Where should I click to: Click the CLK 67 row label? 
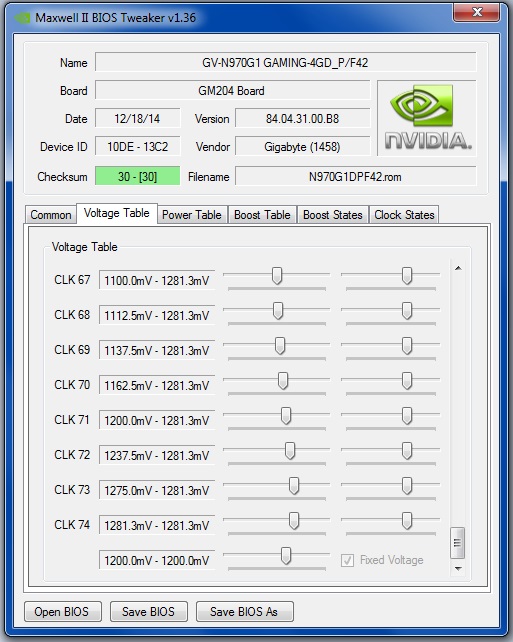tap(72, 280)
